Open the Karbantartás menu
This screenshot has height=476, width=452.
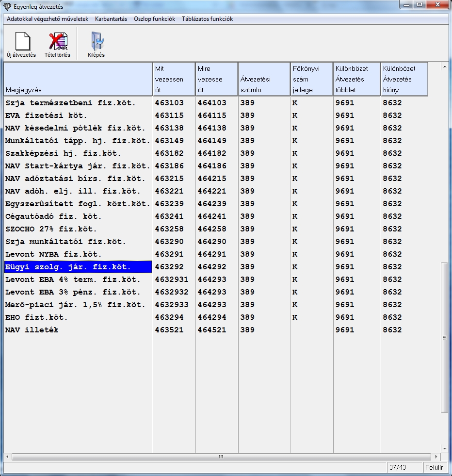click(x=111, y=19)
